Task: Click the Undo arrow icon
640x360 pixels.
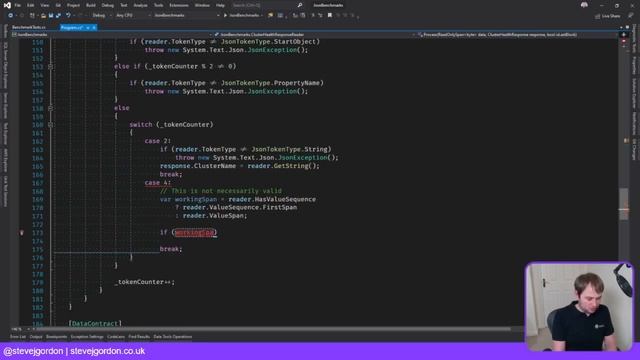Action: tap(68, 16)
